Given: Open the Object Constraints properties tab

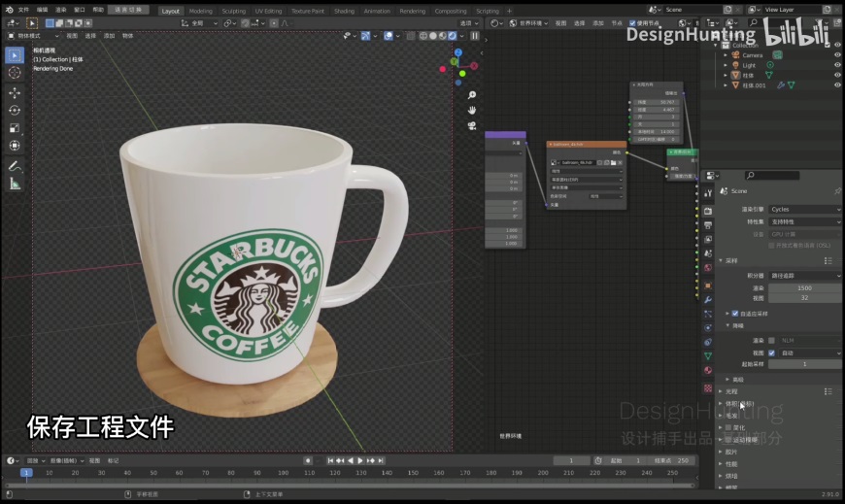Looking at the screenshot, I should click(x=708, y=342).
